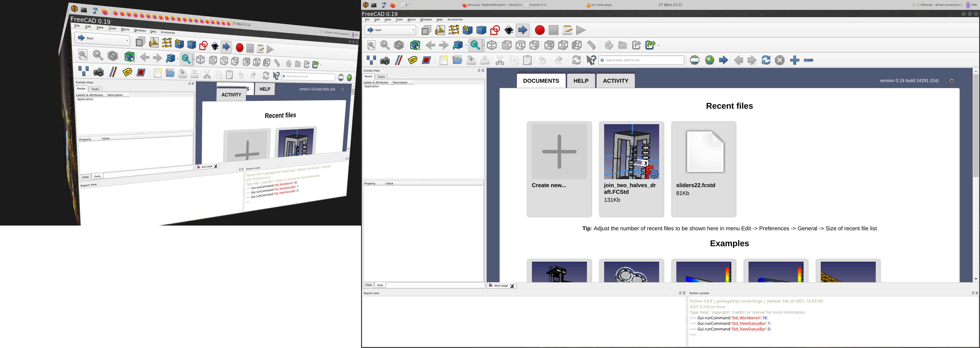Toggle the clipping plane tool
Image resolution: width=980 pixels, height=348 pixels.
click(399, 60)
